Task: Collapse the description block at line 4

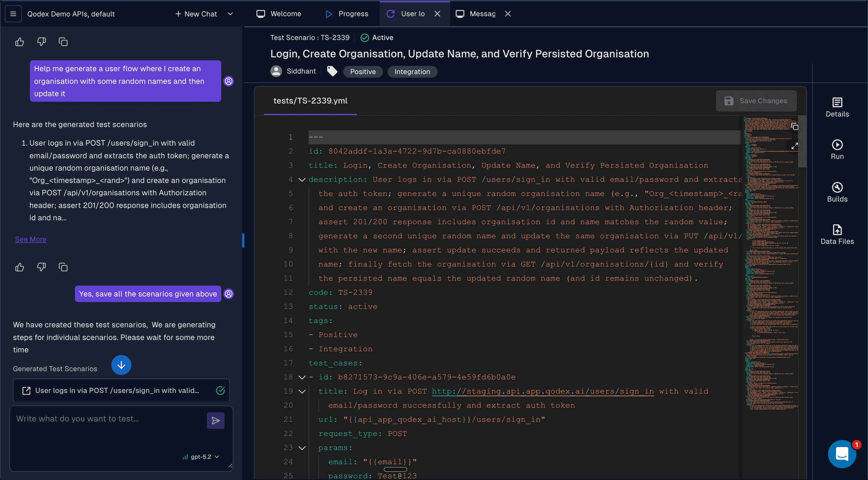Action: point(302,180)
